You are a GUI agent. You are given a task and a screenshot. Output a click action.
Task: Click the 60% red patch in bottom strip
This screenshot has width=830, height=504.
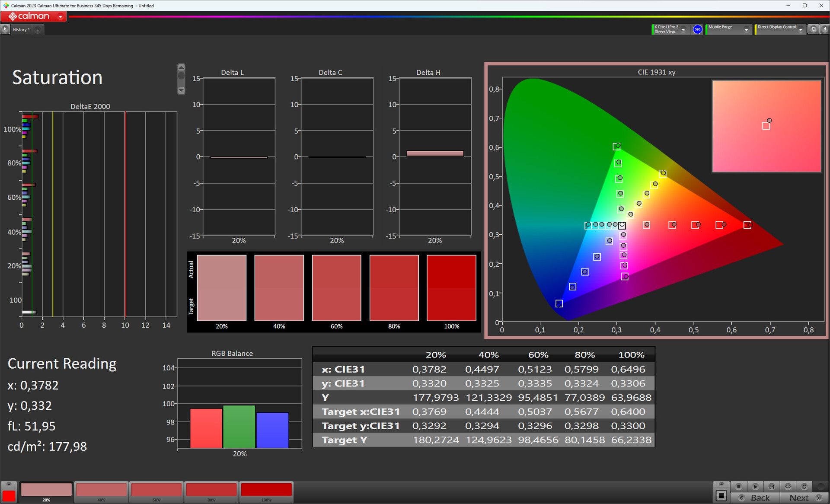coord(156,492)
